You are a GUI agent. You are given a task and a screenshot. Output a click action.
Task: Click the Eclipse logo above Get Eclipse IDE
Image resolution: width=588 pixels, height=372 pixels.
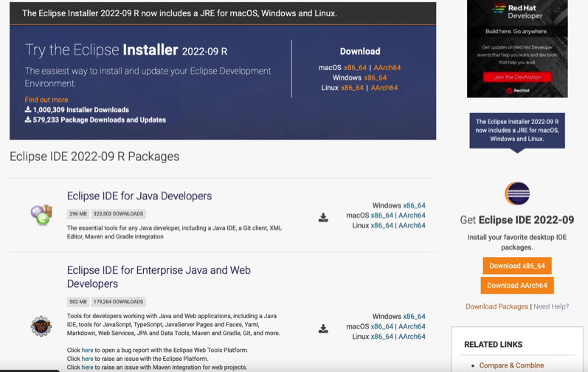click(x=517, y=193)
